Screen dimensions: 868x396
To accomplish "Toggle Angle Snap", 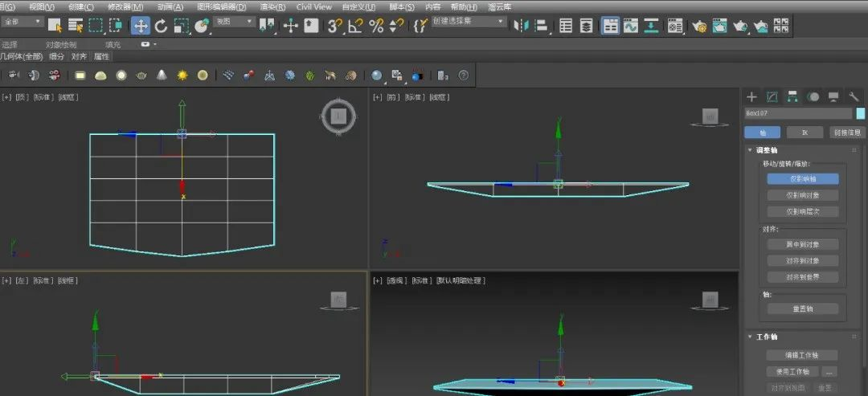I will coord(356,26).
